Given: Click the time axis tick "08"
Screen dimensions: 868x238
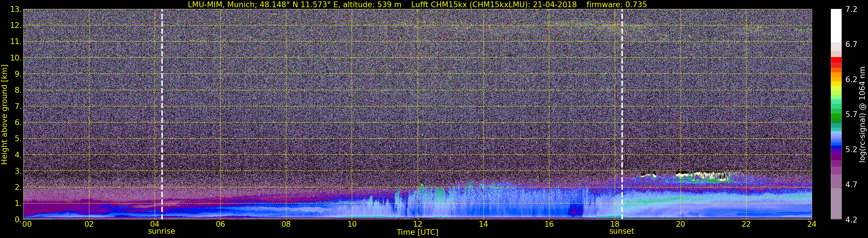Looking at the screenshot, I should tap(286, 224).
